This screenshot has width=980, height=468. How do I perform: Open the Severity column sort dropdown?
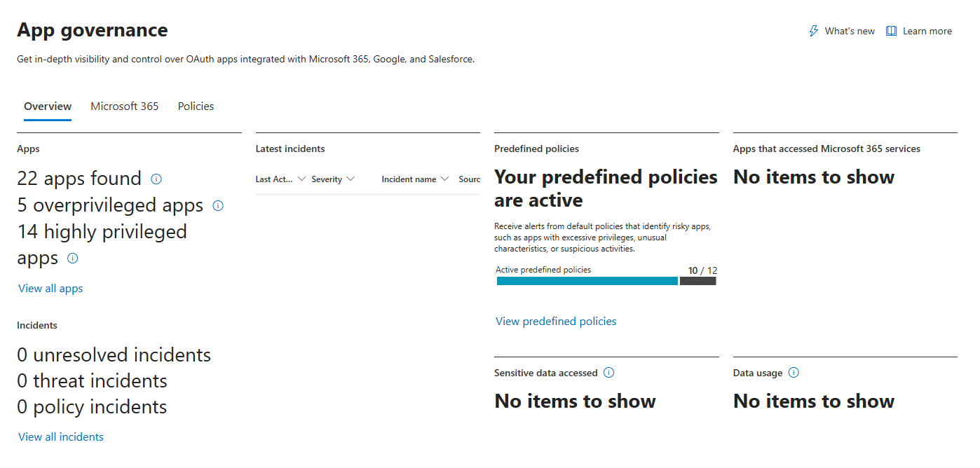[351, 179]
